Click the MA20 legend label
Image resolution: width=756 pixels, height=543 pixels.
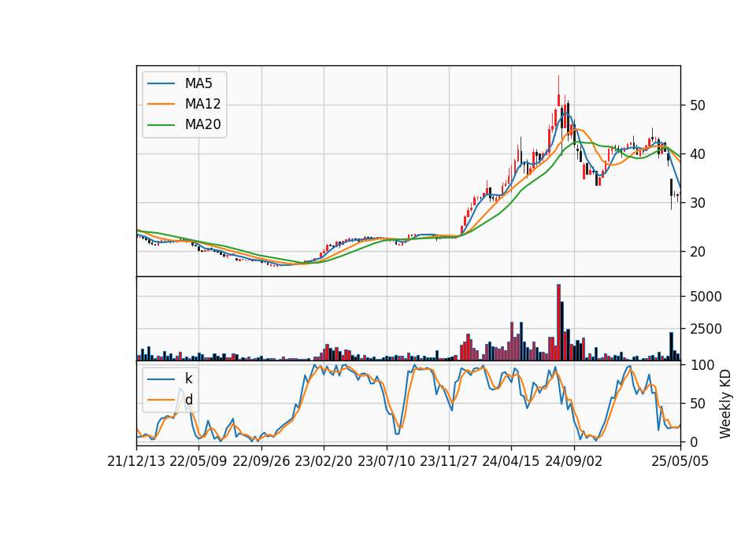coord(202,124)
